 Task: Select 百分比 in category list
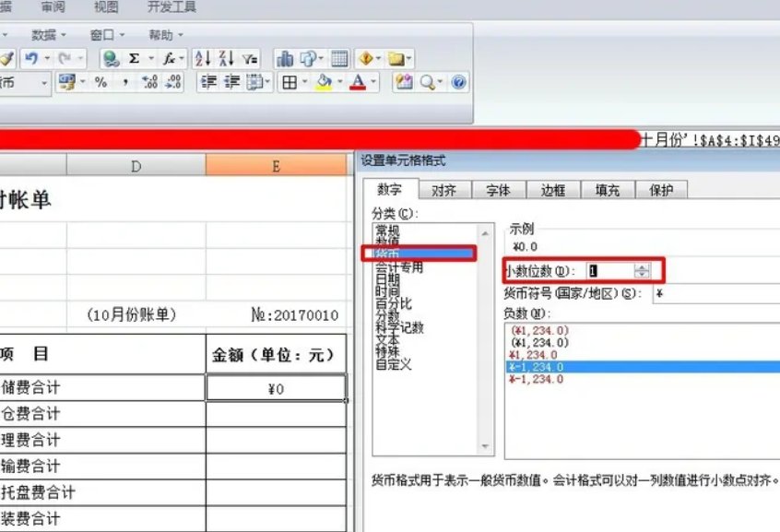[394, 303]
